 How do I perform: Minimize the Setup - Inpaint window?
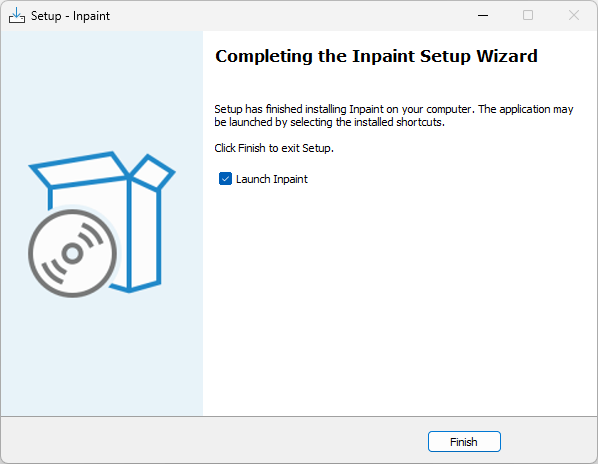click(483, 16)
